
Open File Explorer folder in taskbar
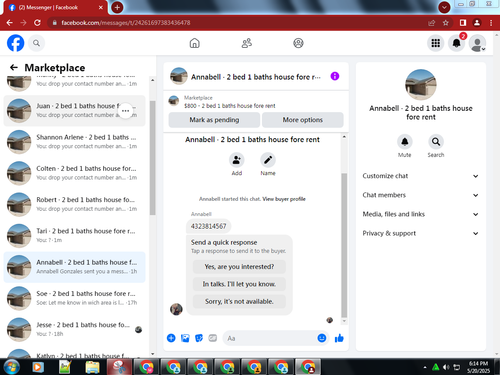92,367
